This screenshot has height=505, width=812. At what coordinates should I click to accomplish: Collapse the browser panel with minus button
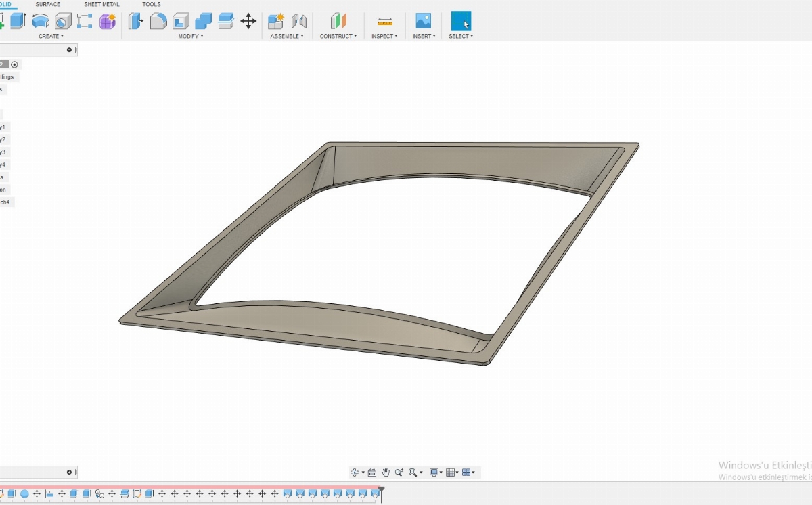(69, 50)
